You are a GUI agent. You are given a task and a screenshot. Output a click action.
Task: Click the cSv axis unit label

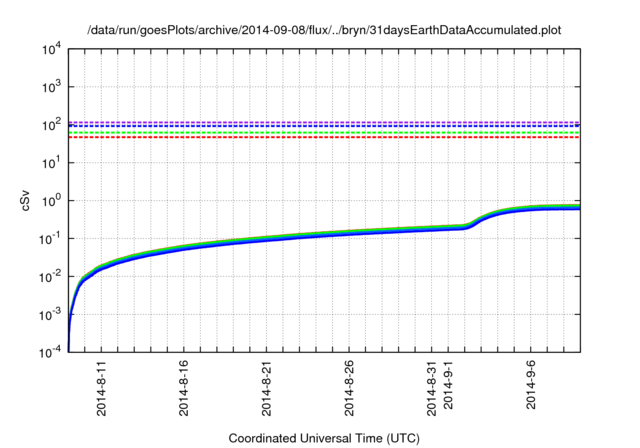pos(25,200)
